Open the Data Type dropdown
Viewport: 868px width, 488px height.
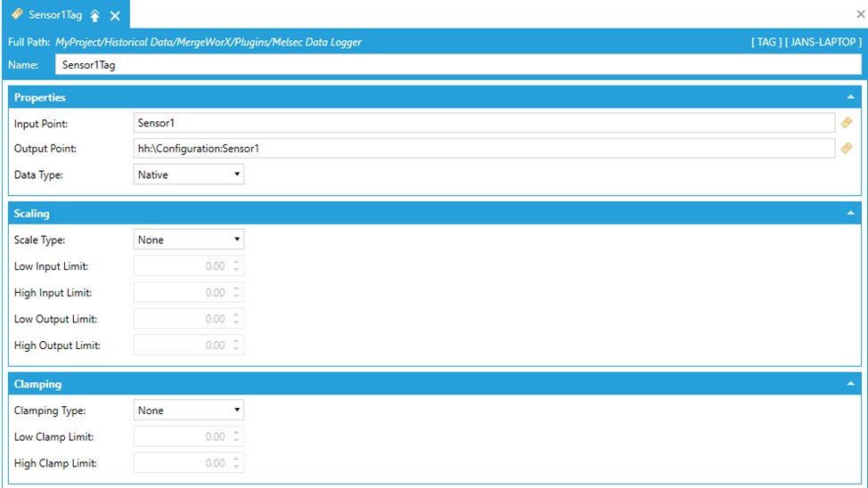point(188,175)
